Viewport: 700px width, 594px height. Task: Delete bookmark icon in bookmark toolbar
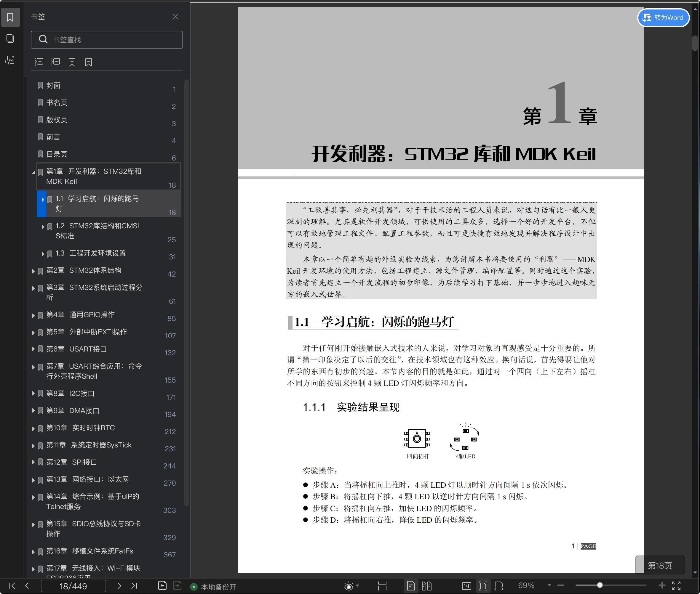coord(89,62)
